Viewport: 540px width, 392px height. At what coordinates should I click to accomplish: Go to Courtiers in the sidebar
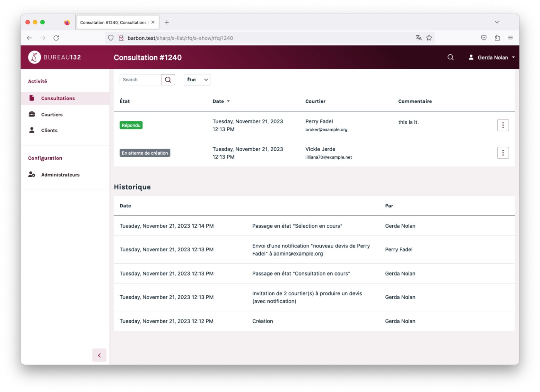(52, 114)
